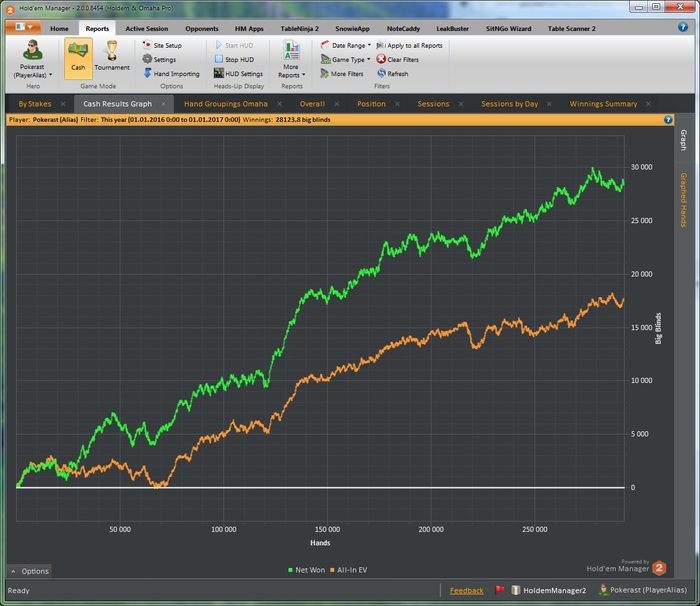The height and width of the screenshot is (606, 700).
Task: Open help icon in filter bar
Action: click(668, 120)
